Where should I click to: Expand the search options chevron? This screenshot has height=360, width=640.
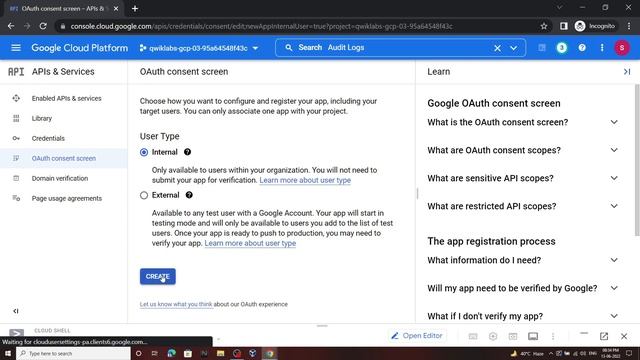[513, 48]
